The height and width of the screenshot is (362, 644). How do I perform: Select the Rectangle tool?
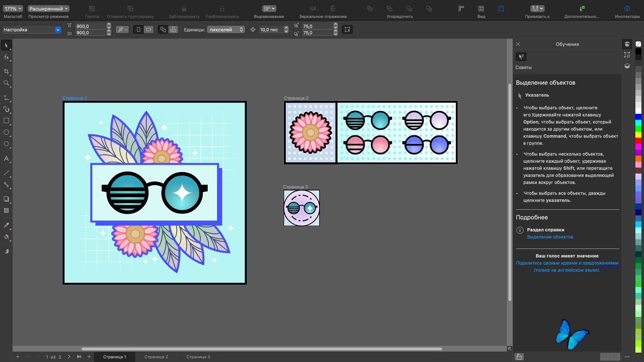click(6, 121)
